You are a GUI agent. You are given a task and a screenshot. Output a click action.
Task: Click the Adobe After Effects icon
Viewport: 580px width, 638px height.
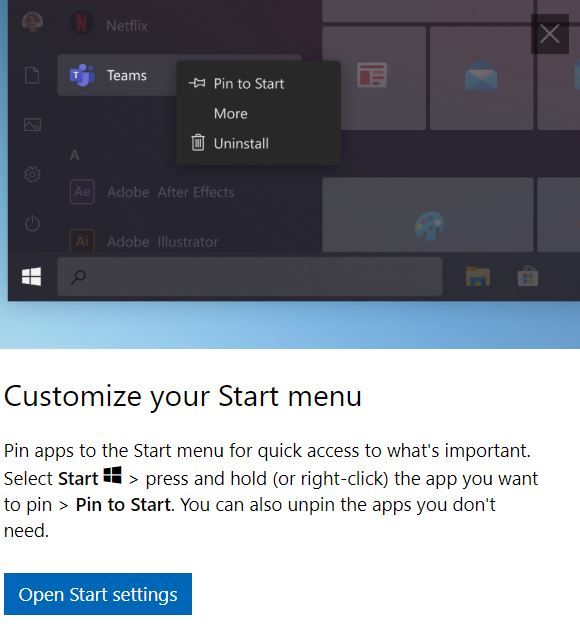tap(82, 191)
